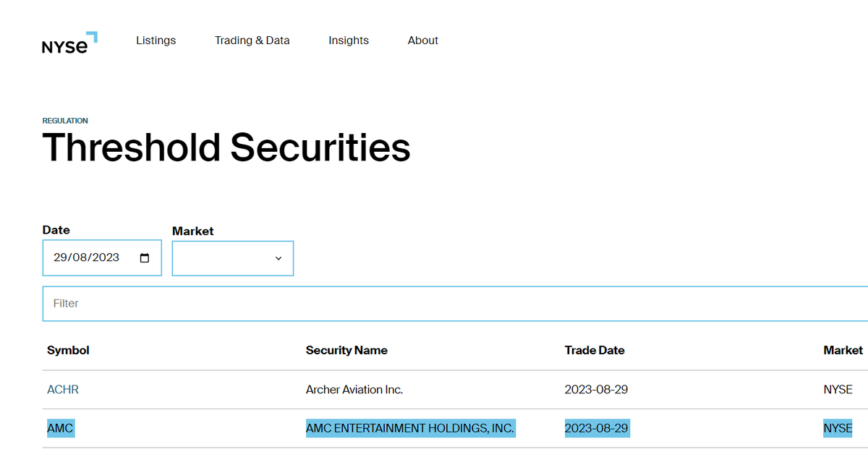868x457 pixels.
Task: Open the Insights menu
Action: (x=349, y=40)
